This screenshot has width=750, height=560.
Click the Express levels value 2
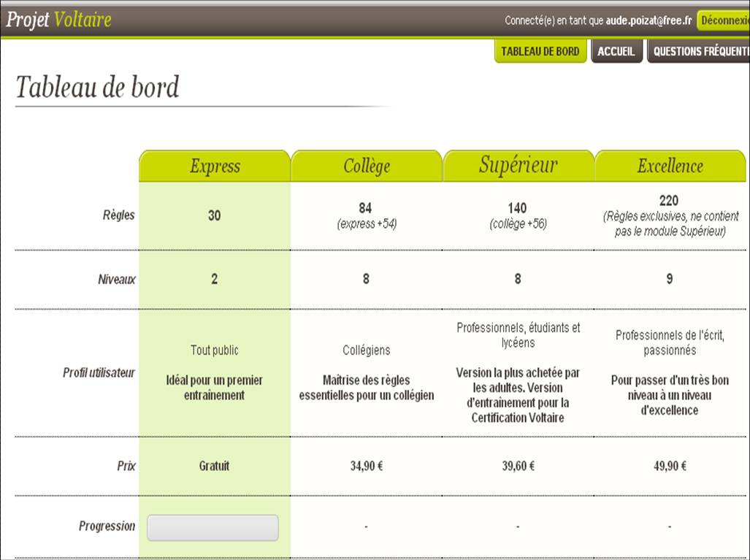point(214,279)
